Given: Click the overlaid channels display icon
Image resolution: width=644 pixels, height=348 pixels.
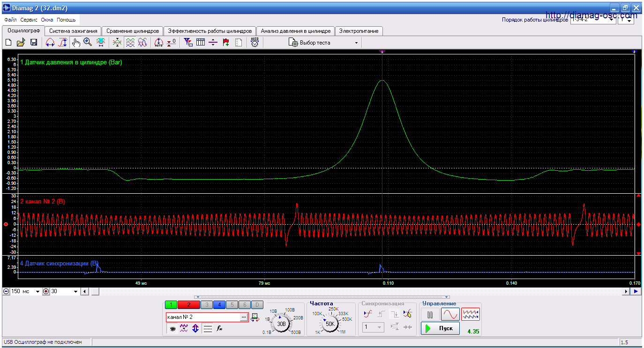Looking at the screenshot, I should point(117,43).
